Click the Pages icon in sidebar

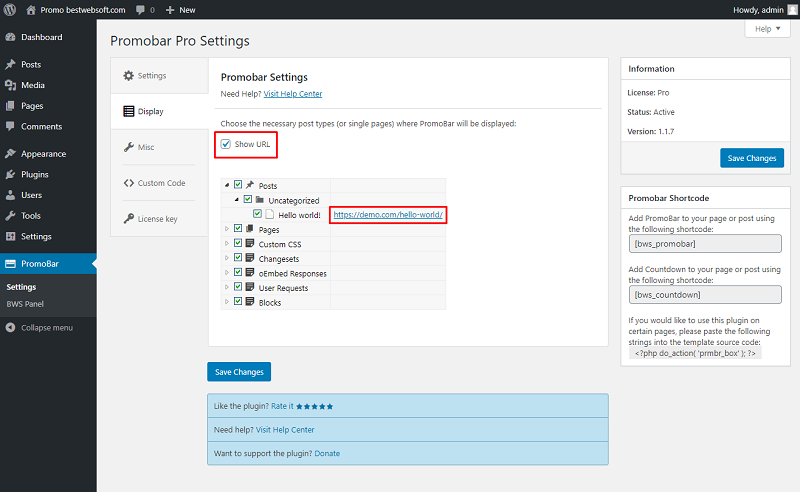point(10,106)
